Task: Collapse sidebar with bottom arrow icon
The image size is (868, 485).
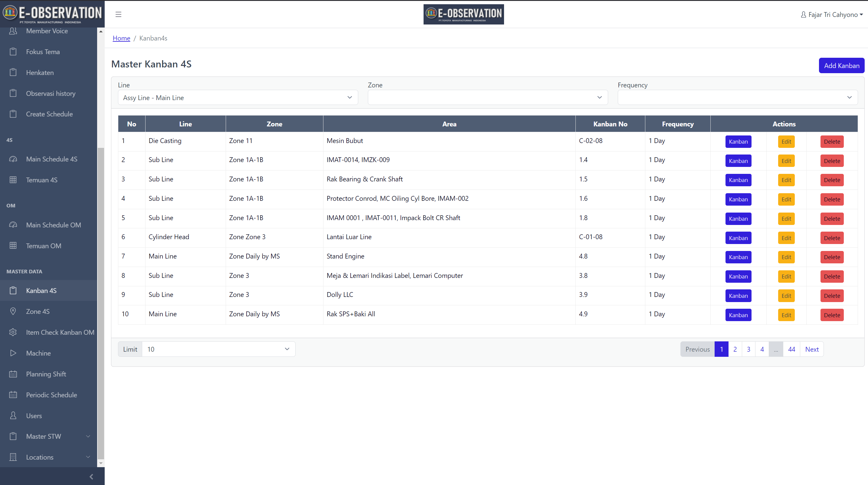Action: coord(91,477)
